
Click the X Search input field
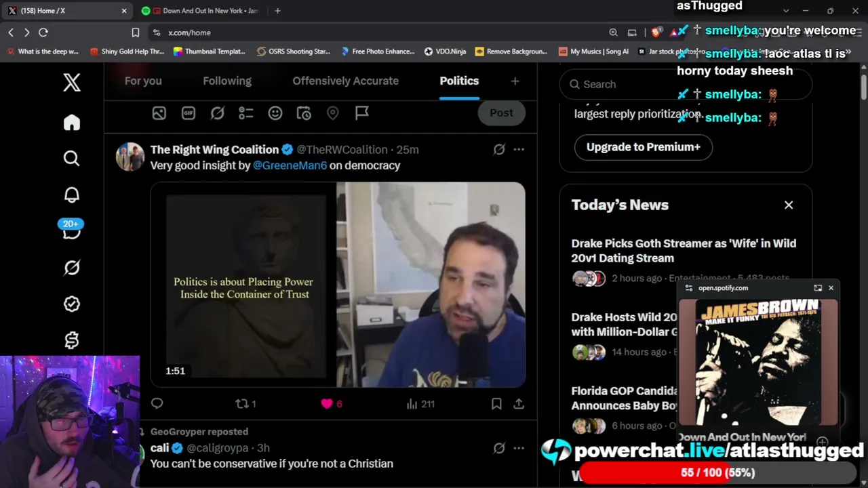coord(686,85)
